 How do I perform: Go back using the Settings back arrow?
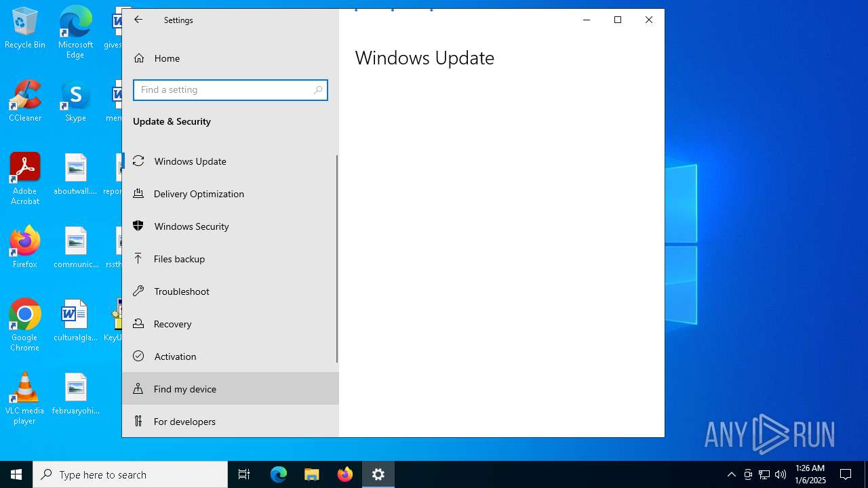click(138, 20)
